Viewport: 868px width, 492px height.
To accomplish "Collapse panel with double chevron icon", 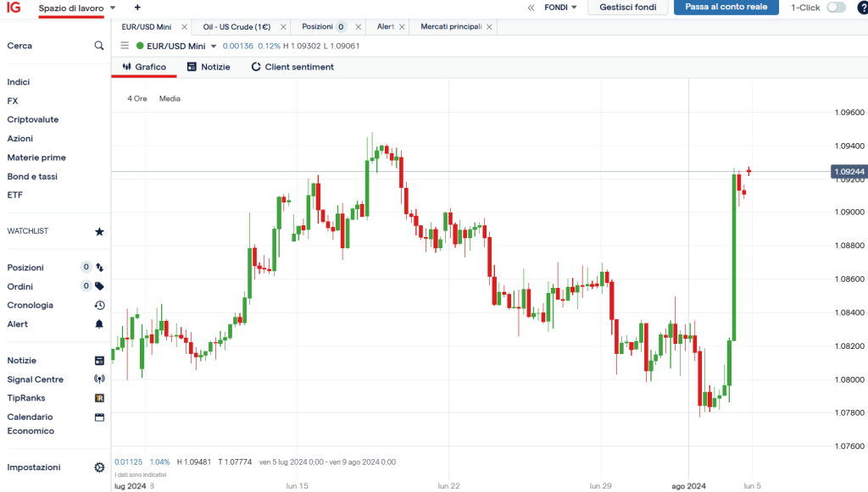I will coord(531,8).
